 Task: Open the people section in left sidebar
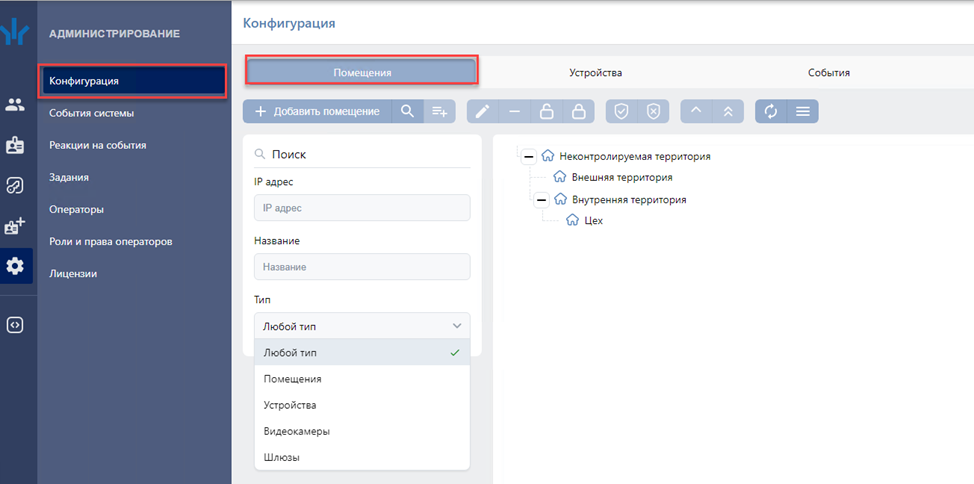click(x=15, y=104)
